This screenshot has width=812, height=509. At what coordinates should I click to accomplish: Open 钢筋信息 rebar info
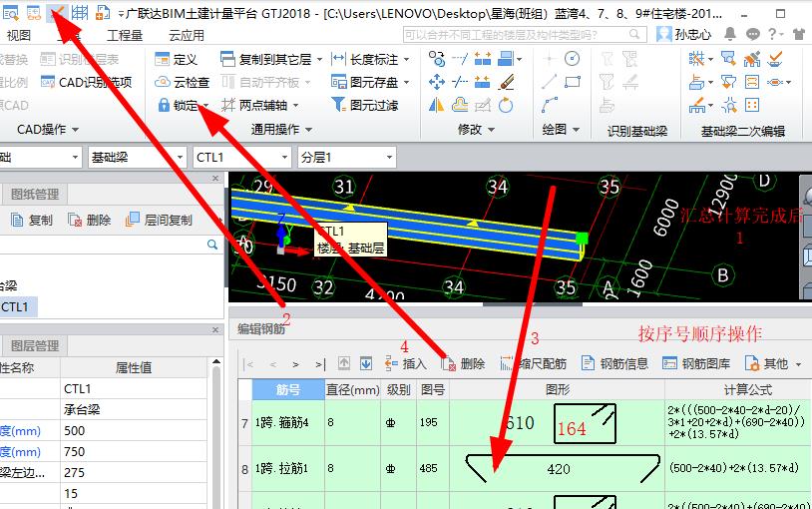[614, 364]
